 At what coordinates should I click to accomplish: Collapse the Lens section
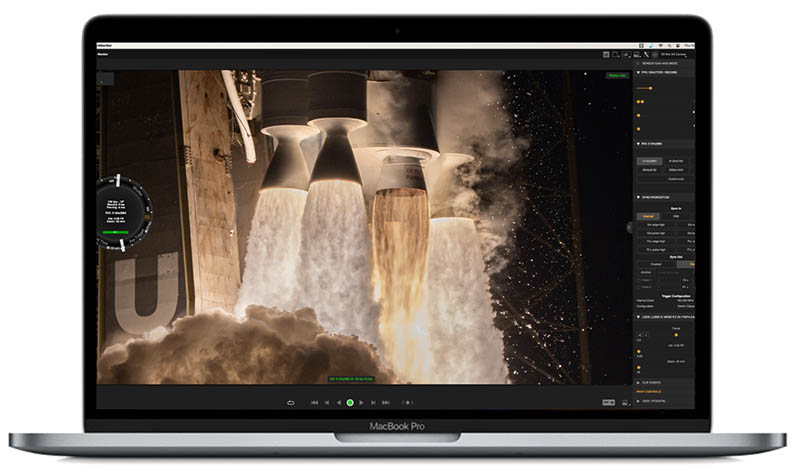[638, 317]
